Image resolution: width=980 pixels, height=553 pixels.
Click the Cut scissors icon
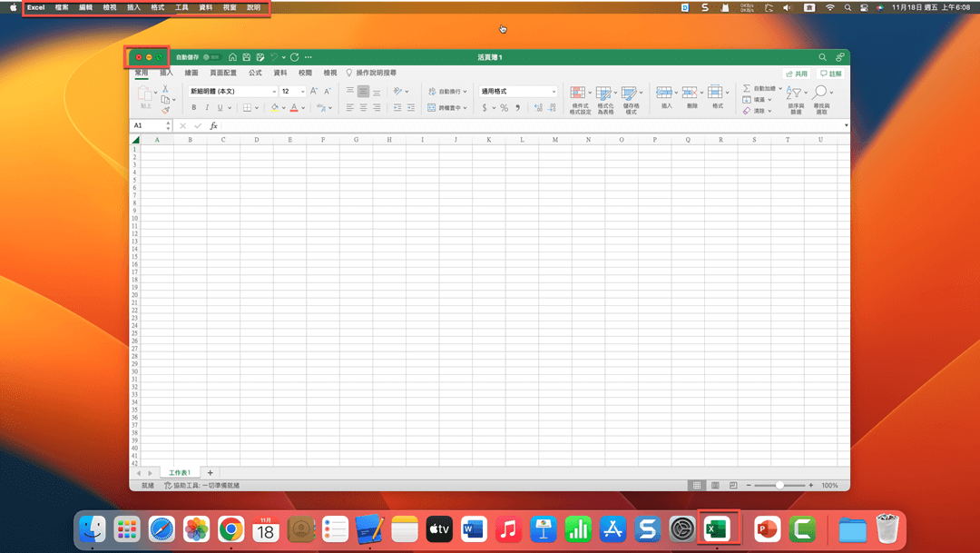coord(165,89)
